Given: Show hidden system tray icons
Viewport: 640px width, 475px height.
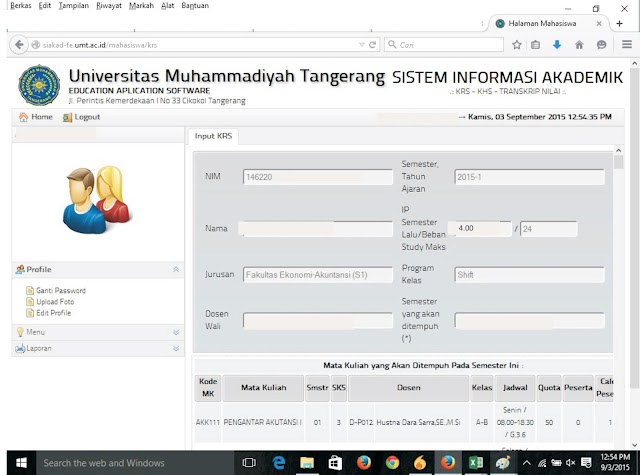Looking at the screenshot, I should [527, 463].
